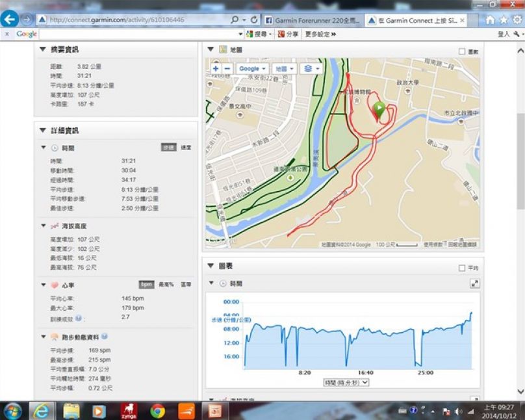
Task: Tick the checkbox in the 地圖 panel header
Action: click(x=462, y=51)
